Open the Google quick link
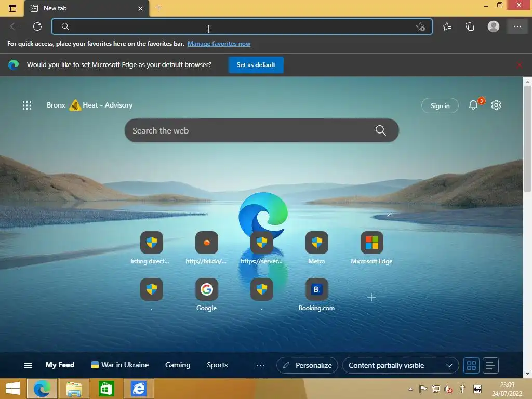Viewport: 532px width, 399px height. click(206, 295)
